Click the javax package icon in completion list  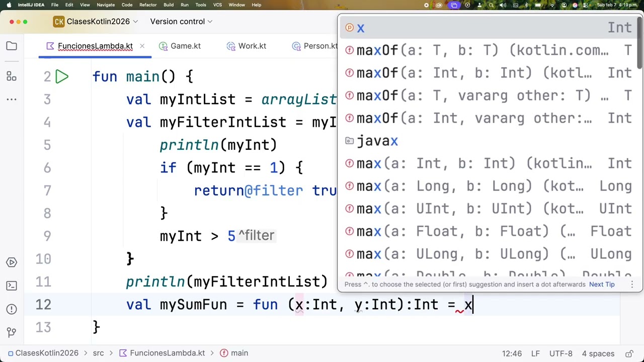(349, 141)
